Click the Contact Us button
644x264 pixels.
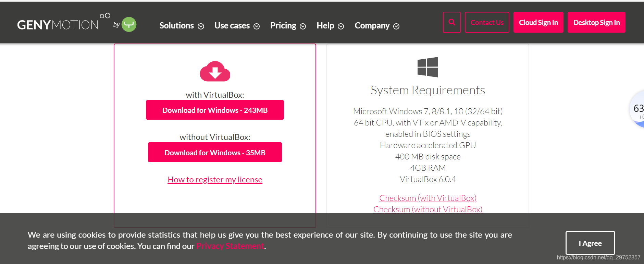(x=487, y=22)
